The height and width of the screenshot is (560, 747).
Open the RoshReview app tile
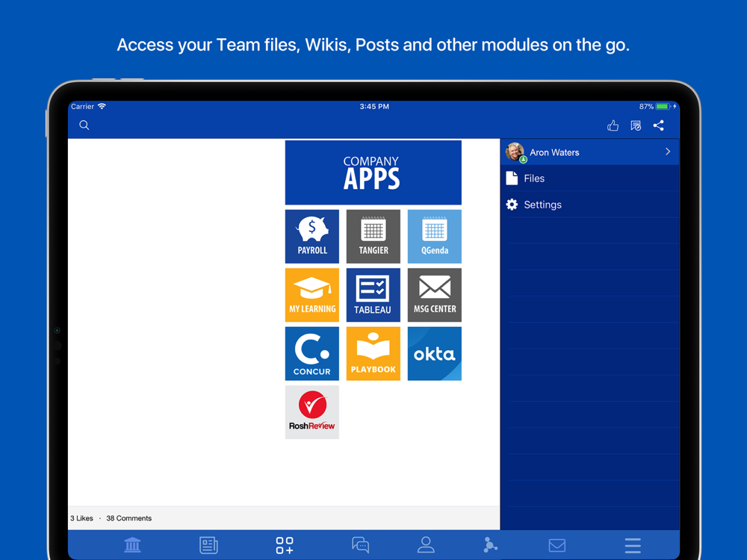tap(312, 412)
